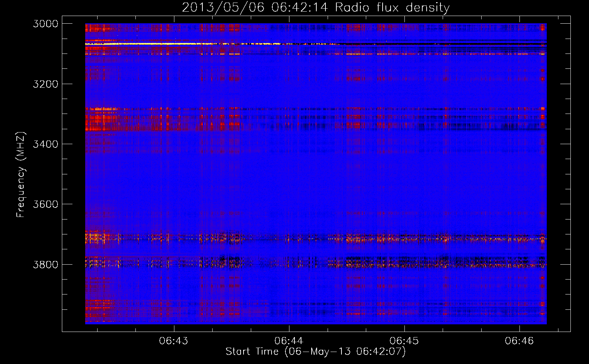Viewport: 589px width, 364px height.
Task: Click the 3000 frequency tick label
Action: (46, 24)
